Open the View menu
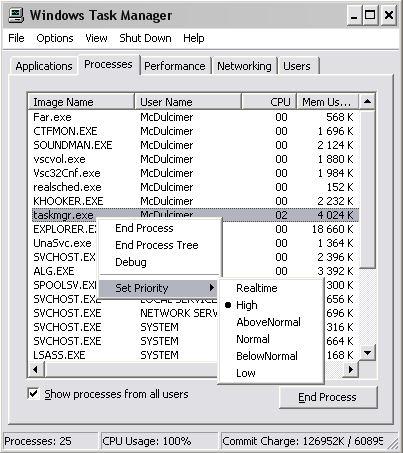The image size is (403, 453). pyautogui.click(x=96, y=38)
